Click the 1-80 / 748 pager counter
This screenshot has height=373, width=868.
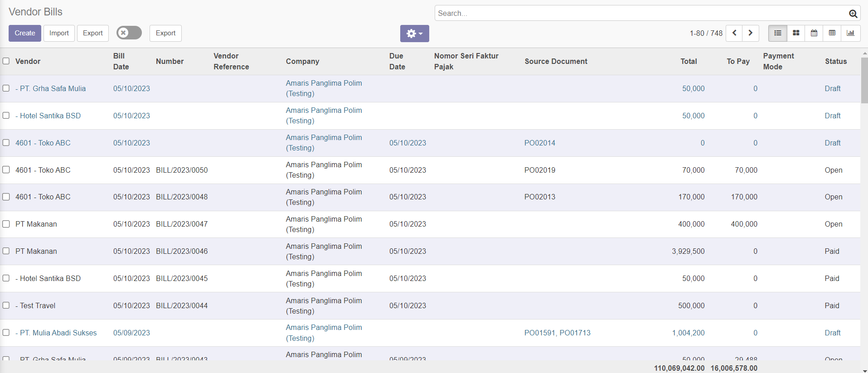[x=706, y=33]
